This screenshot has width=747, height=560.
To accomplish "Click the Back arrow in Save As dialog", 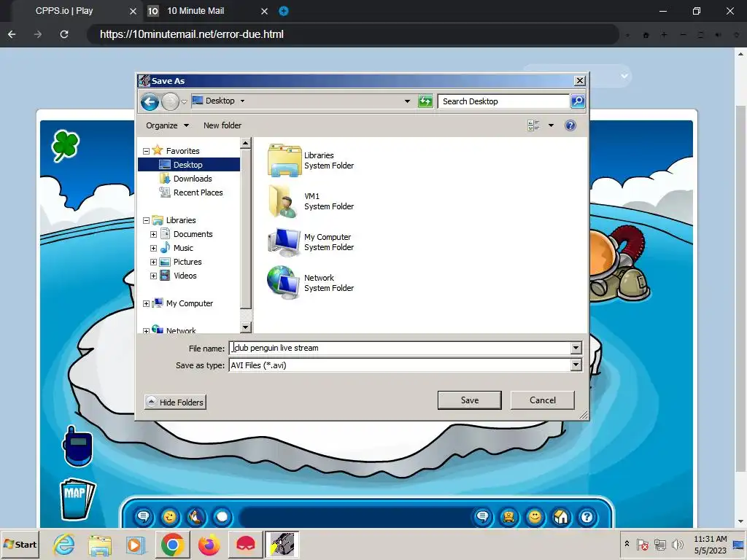I will pyautogui.click(x=150, y=101).
